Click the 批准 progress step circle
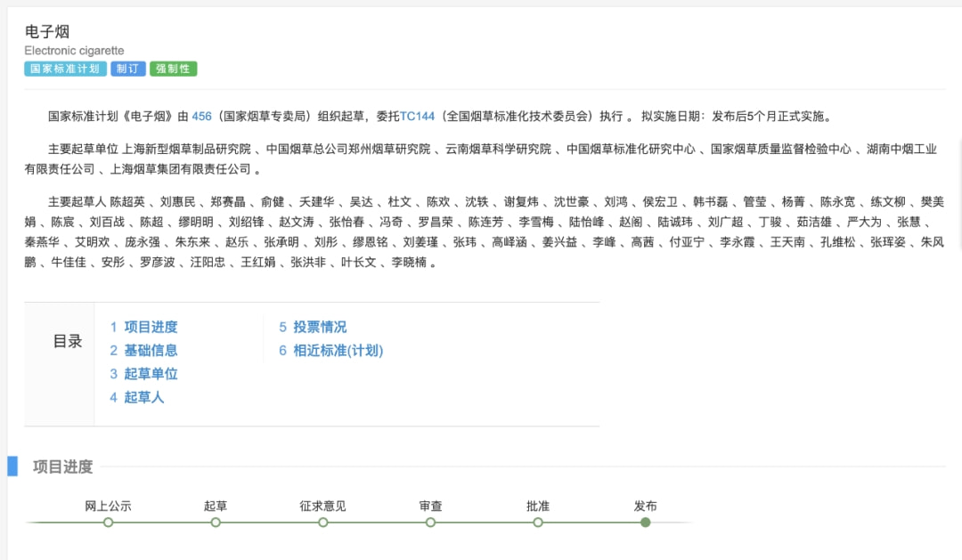Viewport: 962px width, 560px height. click(x=538, y=523)
